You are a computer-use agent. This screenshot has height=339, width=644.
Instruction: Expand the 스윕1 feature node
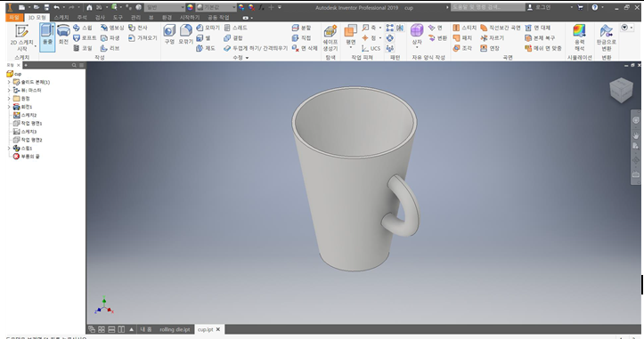coord(9,149)
